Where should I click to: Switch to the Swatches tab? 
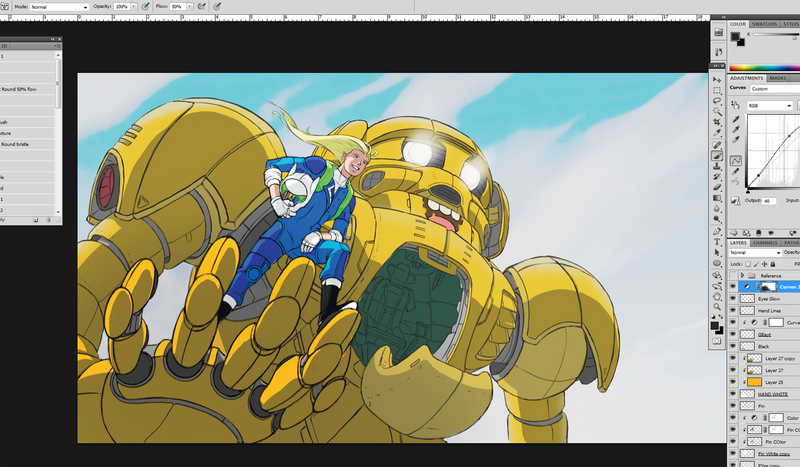(x=764, y=24)
